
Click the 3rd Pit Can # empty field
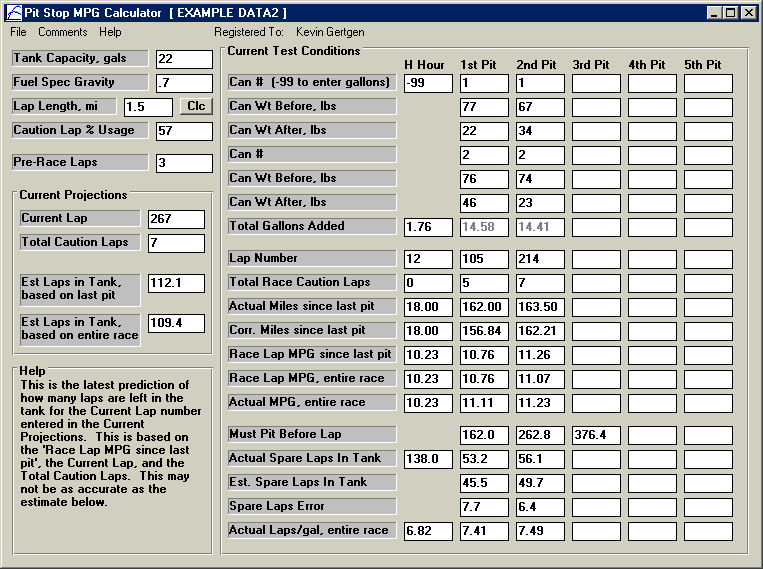coord(596,83)
